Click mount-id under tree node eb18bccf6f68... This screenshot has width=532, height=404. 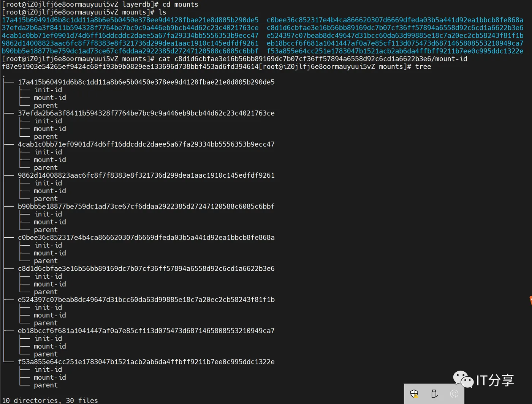50,346
